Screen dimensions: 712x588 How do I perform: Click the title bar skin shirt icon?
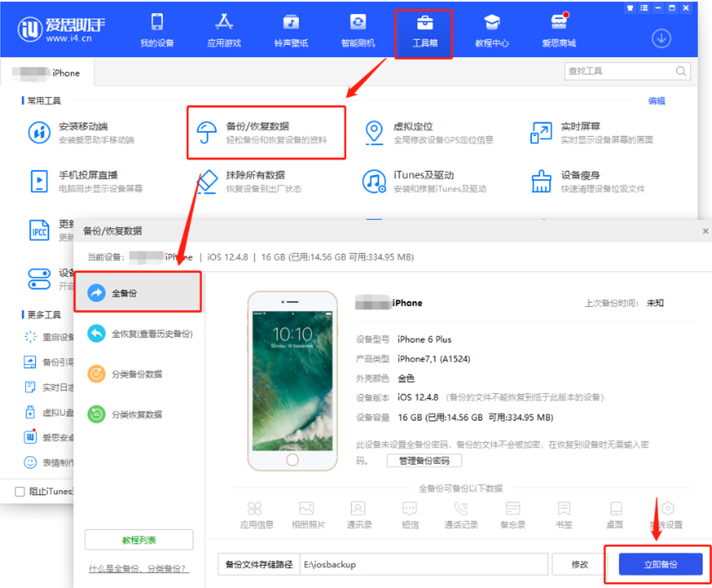(630, 8)
